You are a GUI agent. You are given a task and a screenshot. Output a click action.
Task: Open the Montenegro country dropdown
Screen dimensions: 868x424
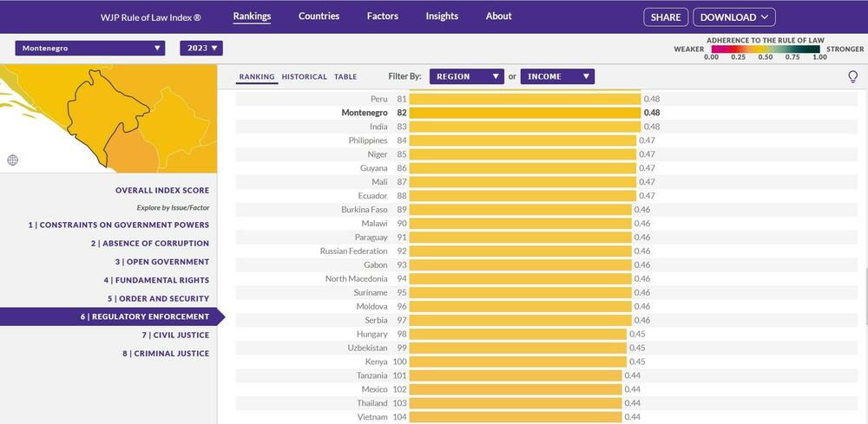(x=89, y=49)
